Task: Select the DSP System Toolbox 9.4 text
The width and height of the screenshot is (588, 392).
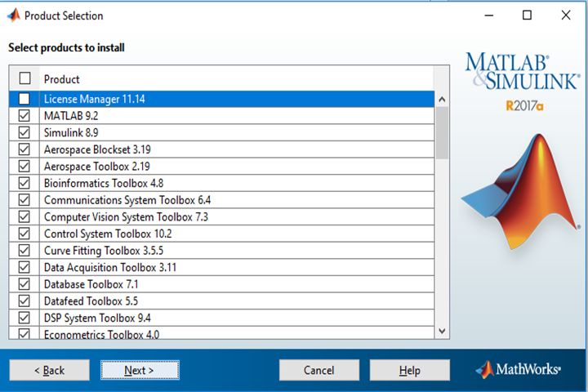Action: click(97, 318)
